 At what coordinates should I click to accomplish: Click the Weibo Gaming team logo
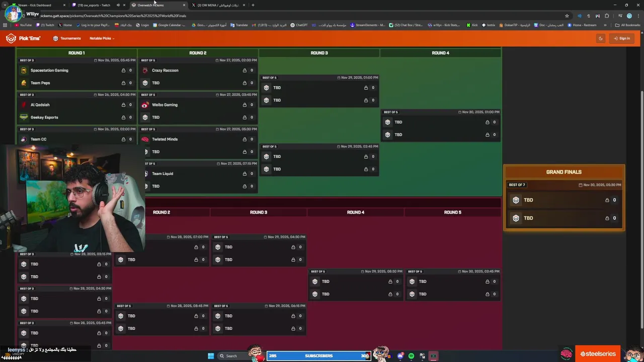click(145, 105)
